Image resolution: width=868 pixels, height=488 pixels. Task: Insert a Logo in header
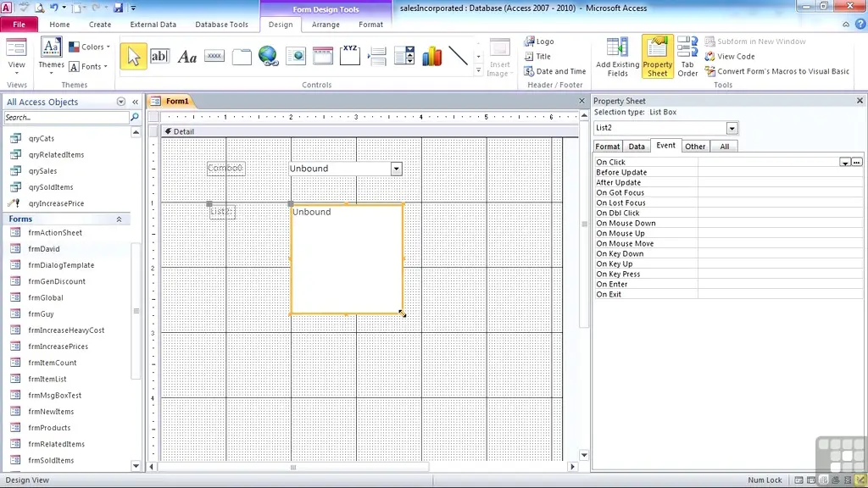(539, 42)
